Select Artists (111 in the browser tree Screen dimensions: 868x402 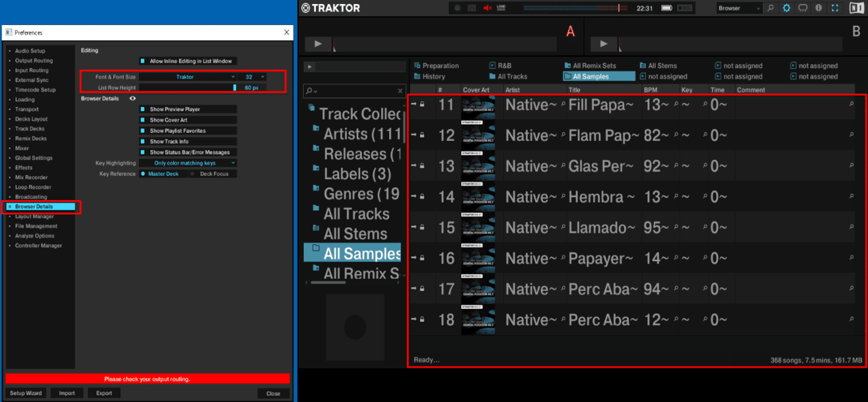(x=362, y=134)
